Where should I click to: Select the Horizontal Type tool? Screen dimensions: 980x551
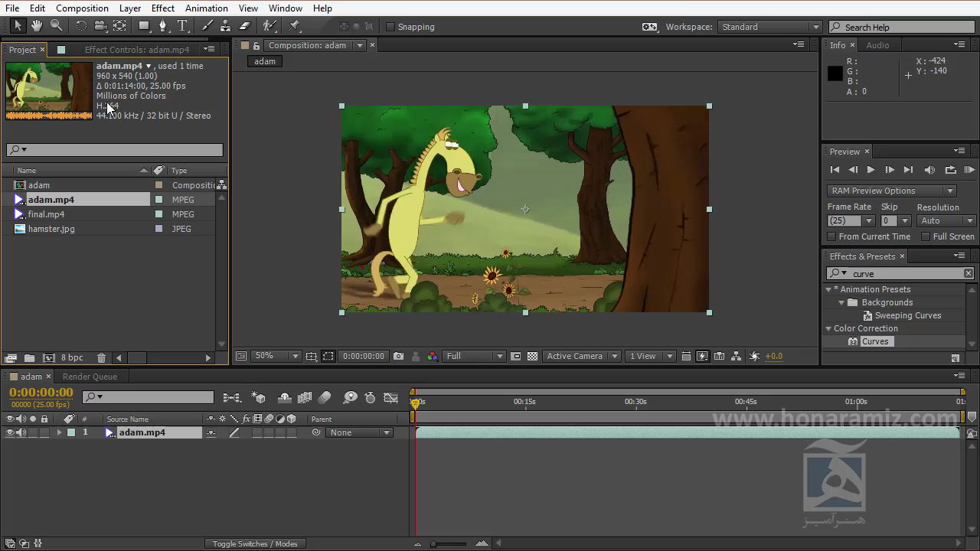182,26
